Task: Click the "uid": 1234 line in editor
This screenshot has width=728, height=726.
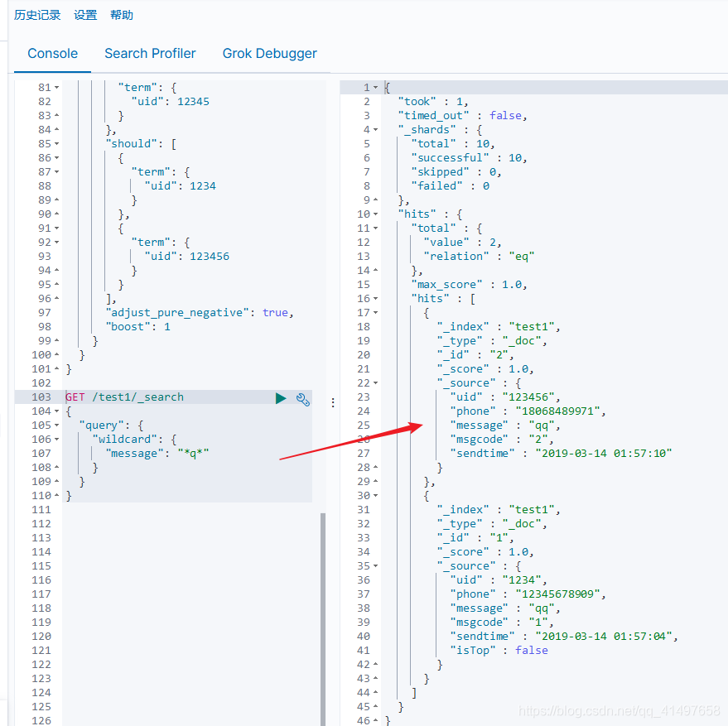Action: point(180,186)
